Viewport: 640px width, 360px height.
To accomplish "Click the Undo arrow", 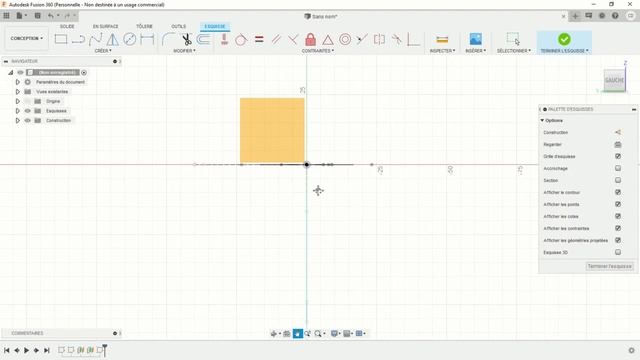I will pos(51,16).
